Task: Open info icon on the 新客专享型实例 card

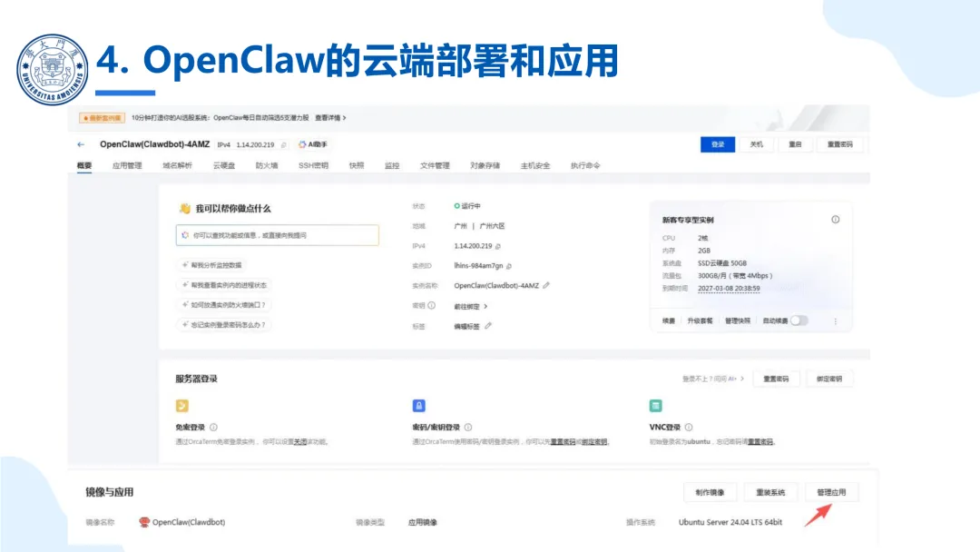Action: 836,220
